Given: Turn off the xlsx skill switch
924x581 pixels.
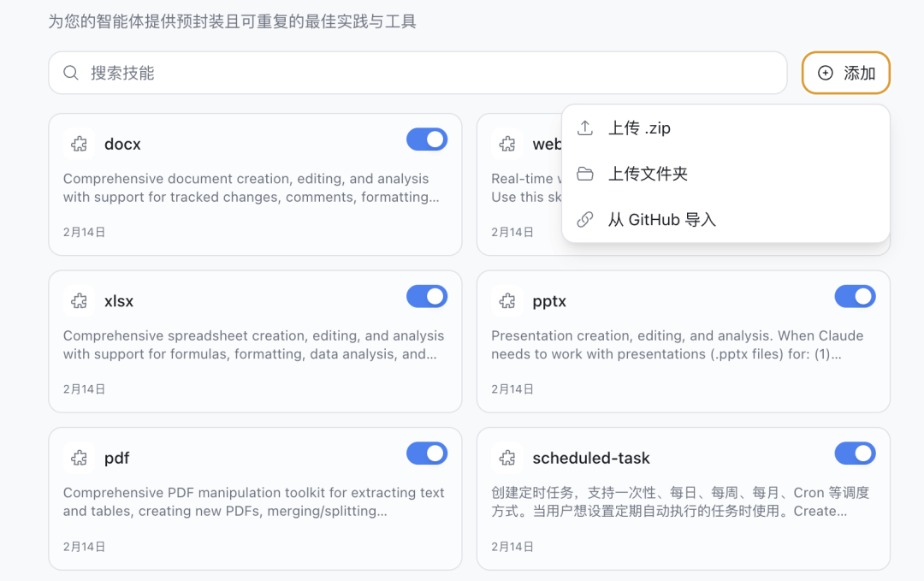Looking at the screenshot, I should pyautogui.click(x=426, y=296).
